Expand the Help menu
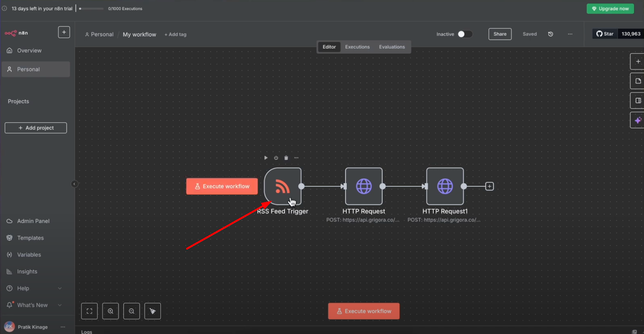This screenshot has height=334, width=644. click(60, 288)
